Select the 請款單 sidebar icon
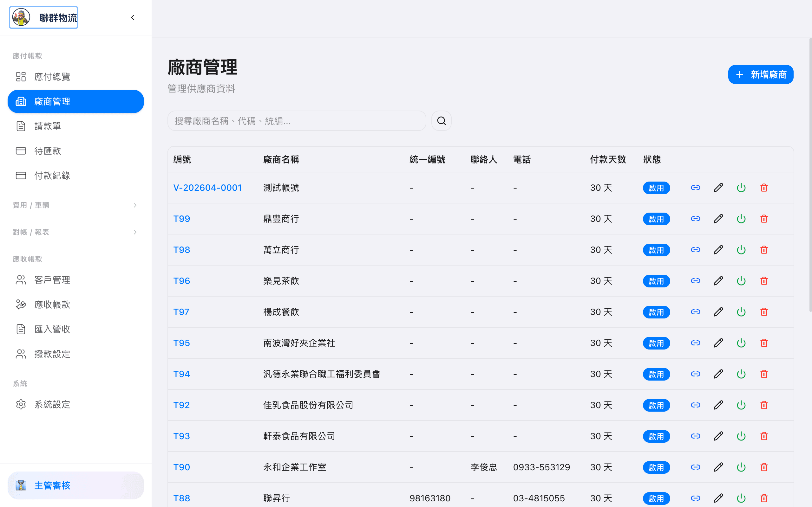The width and height of the screenshot is (812, 507). [x=21, y=126]
